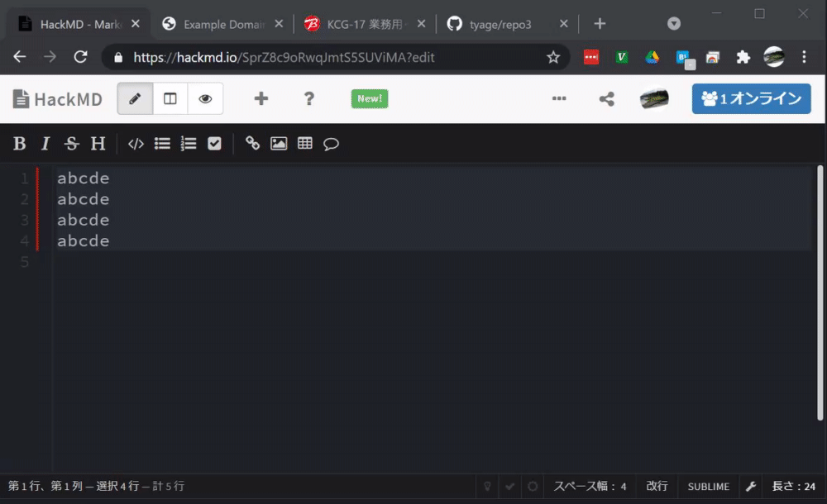The height and width of the screenshot is (504, 827).
Task: Insert a bulleted list
Action: pyautogui.click(x=162, y=143)
